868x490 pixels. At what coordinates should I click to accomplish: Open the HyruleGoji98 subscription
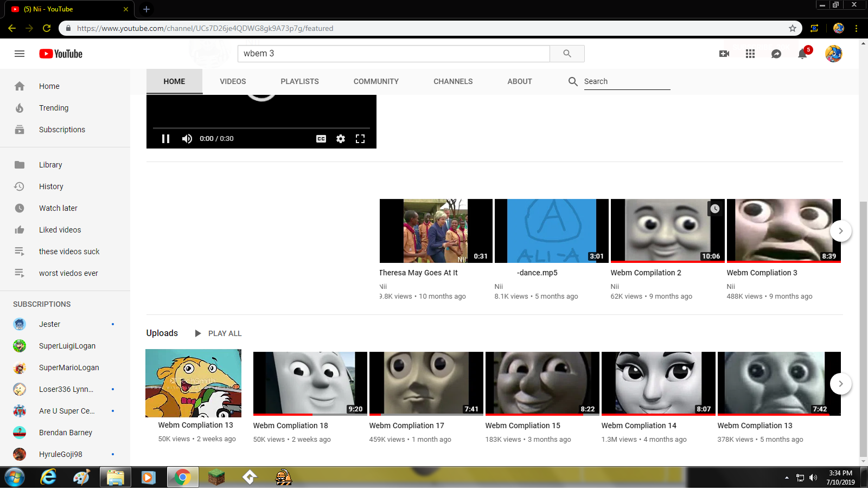pos(65,454)
